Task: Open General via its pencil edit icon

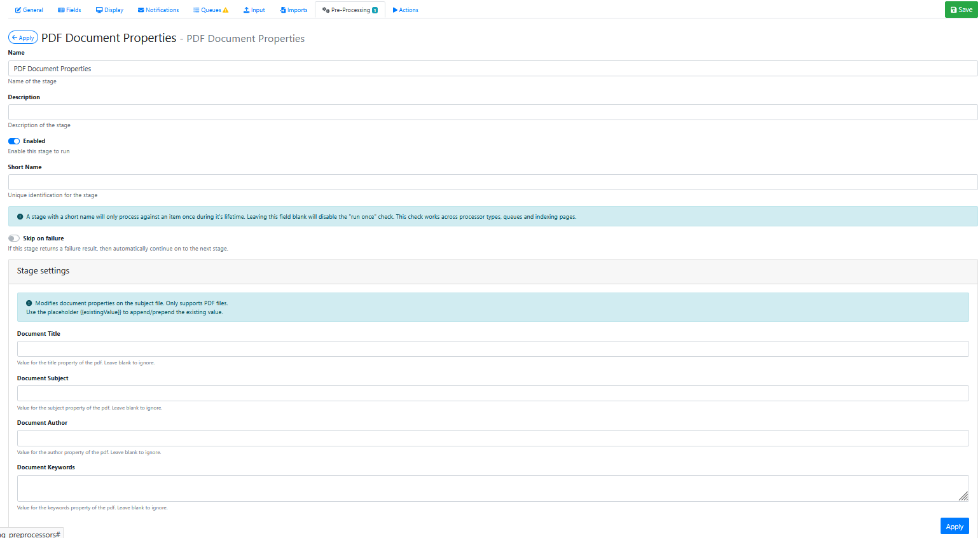Action: click(x=18, y=10)
